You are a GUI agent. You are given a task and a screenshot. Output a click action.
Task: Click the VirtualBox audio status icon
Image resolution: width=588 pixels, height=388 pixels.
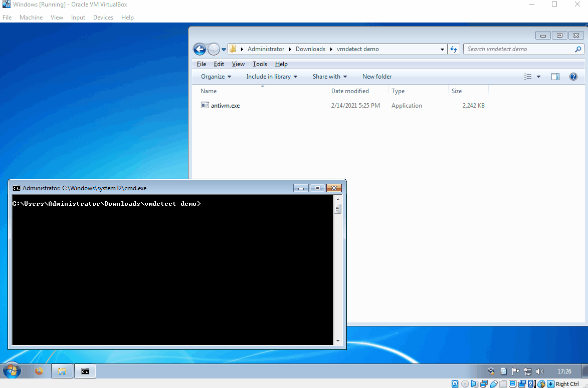point(474,383)
